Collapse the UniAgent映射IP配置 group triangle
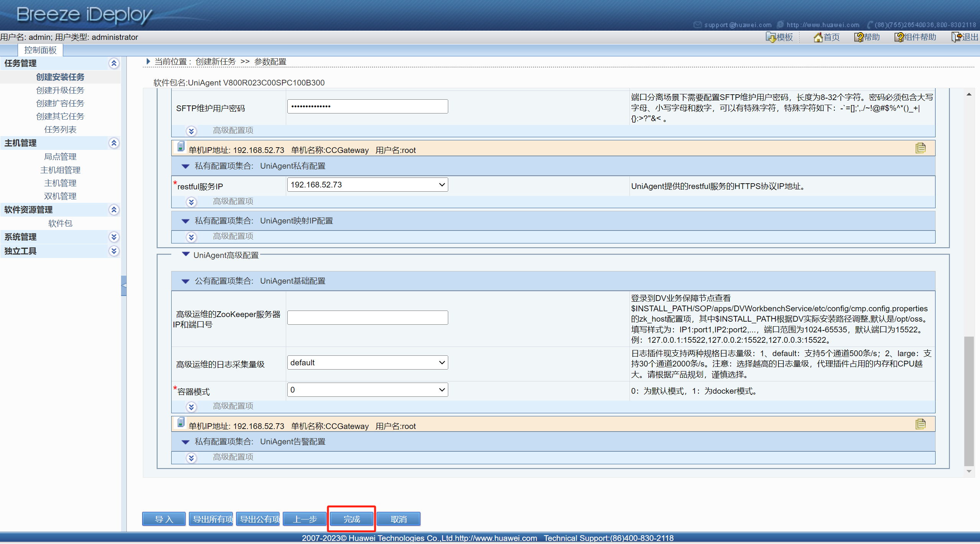Viewport: 980px width, 544px height. (x=185, y=221)
